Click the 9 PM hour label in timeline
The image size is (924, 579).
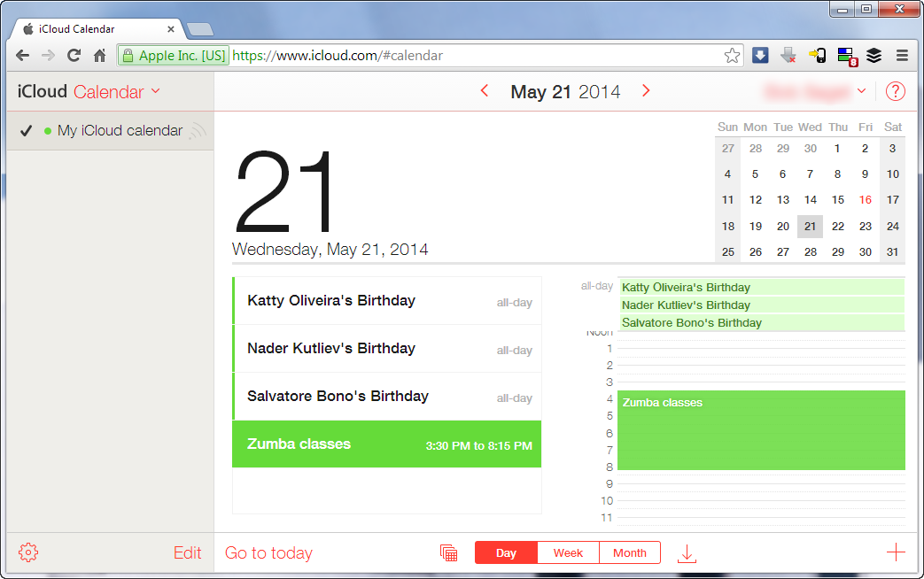[610, 483]
